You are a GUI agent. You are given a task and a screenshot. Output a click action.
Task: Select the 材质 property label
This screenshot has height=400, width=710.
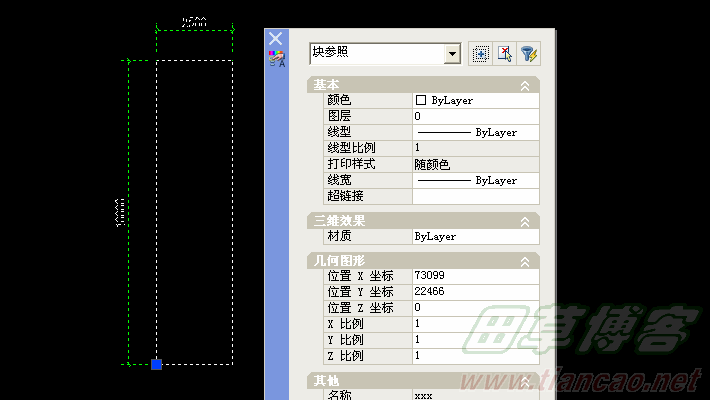[x=339, y=236]
